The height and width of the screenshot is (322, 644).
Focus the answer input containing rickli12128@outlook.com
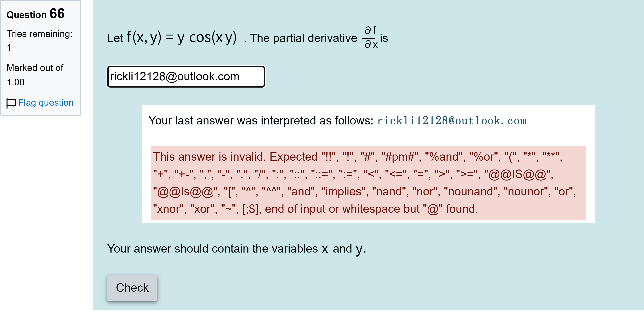pos(186,77)
